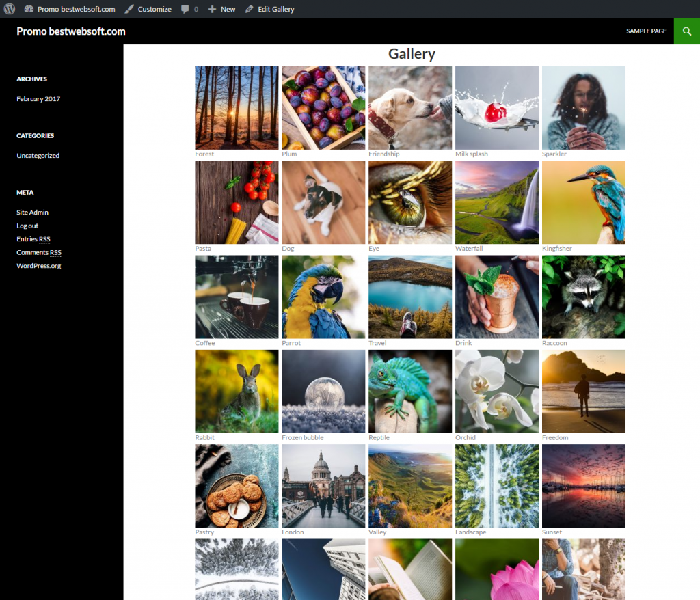This screenshot has height=600, width=700.
Task: Open the Travel lake image
Action: point(410,297)
